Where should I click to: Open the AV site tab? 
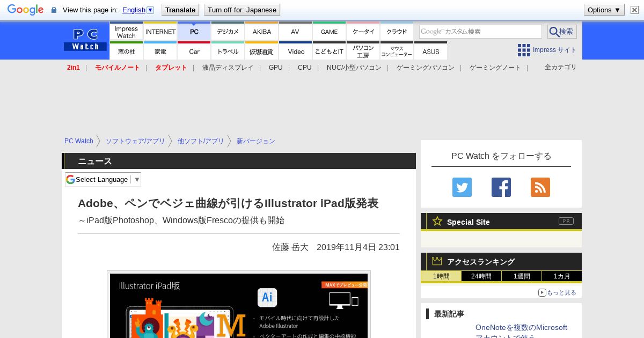click(295, 32)
